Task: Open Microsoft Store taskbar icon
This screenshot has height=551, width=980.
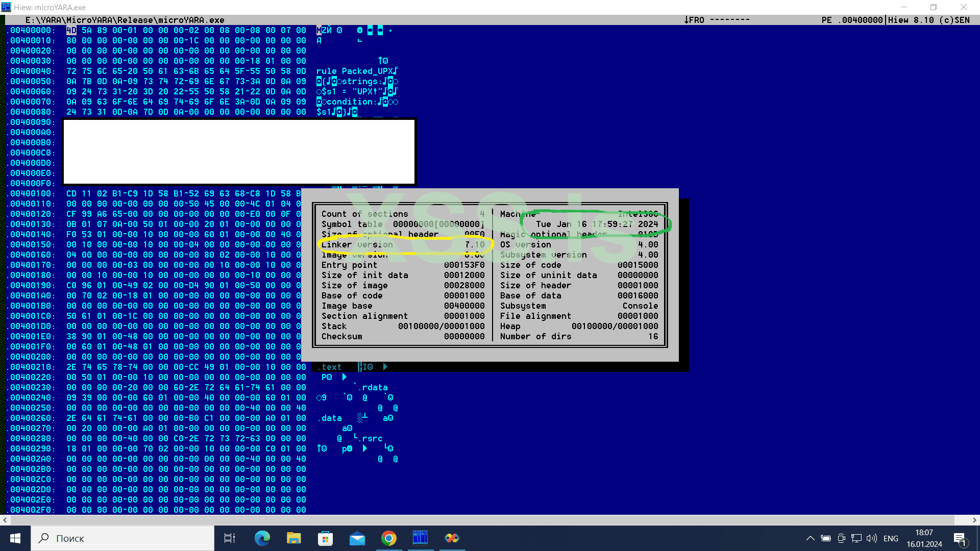Action: (x=325, y=538)
